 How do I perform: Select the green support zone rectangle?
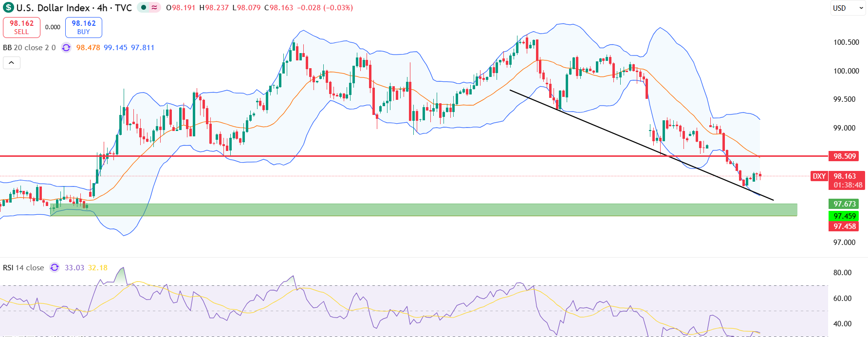click(438, 210)
